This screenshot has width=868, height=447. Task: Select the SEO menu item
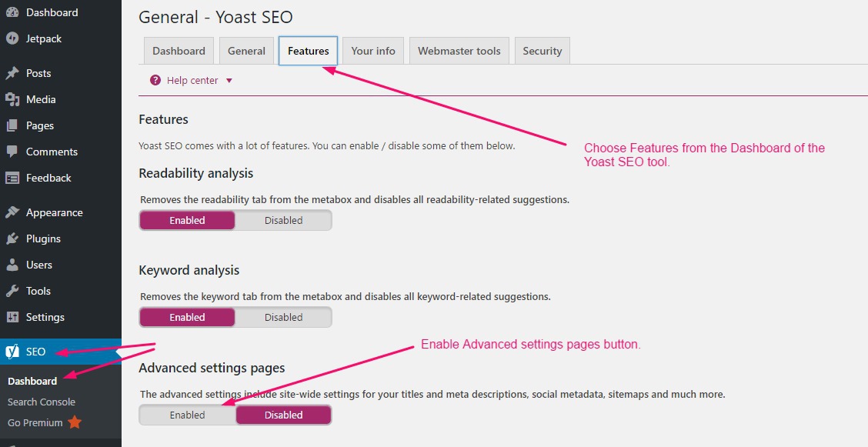(61, 352)
